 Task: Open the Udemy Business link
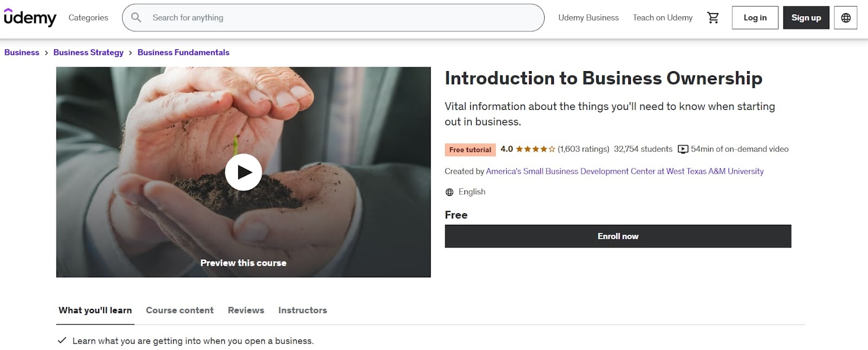click(588, 17)
